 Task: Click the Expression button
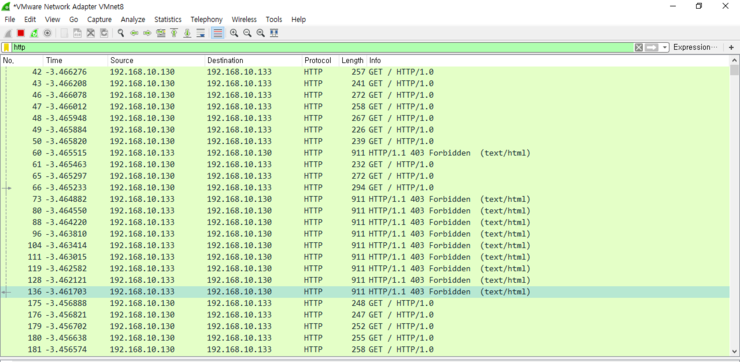point(695,47)
